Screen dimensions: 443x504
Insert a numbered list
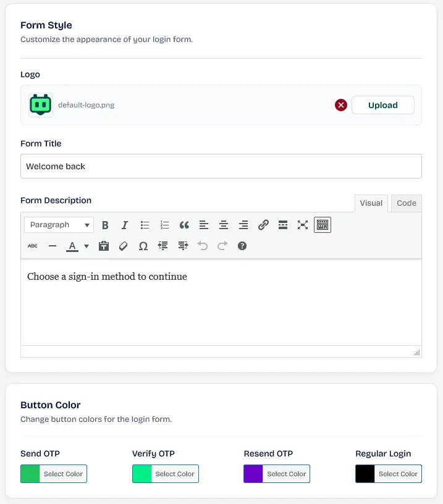[164, 225]
